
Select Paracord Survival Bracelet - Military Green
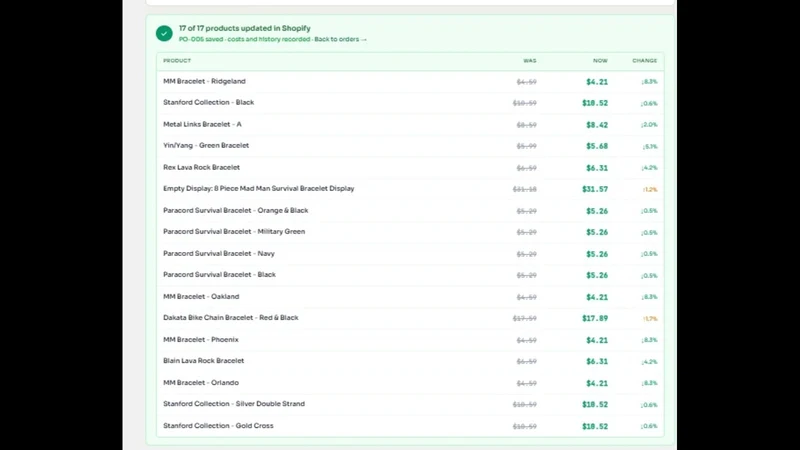pyautogui.click(x=234, y=232)
